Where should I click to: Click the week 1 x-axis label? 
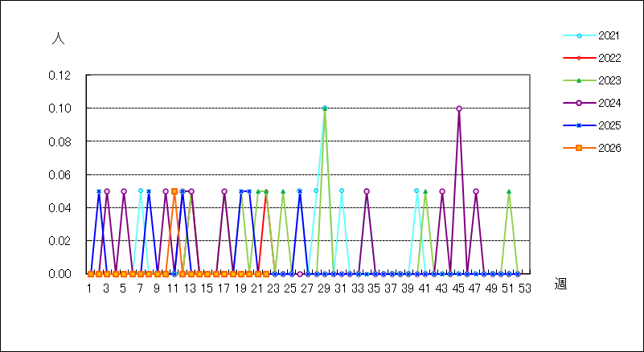89,289
